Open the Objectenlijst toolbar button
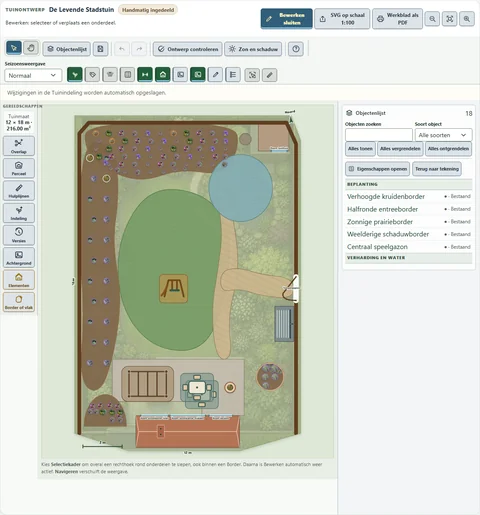 pyautogui.click(x=67, y=49)
